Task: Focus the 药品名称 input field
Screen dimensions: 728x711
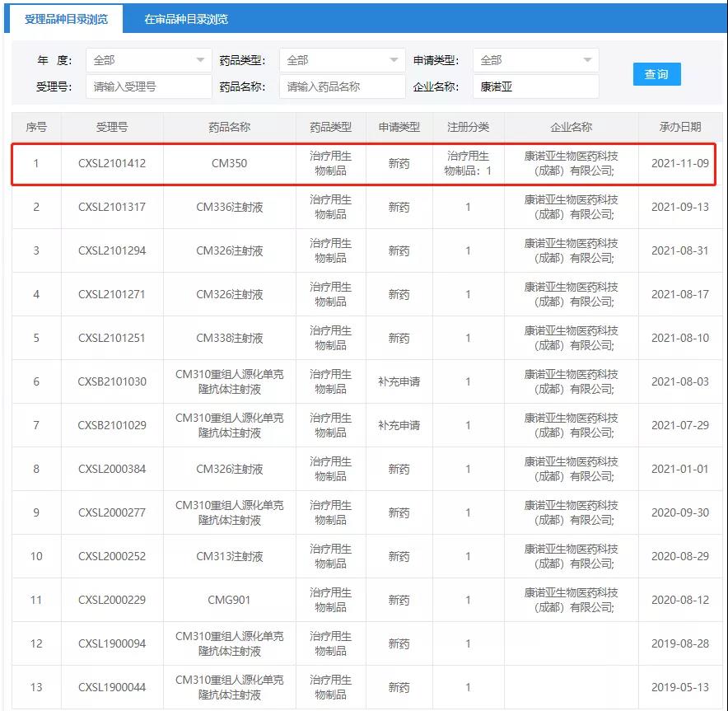Action: point(343,87)
